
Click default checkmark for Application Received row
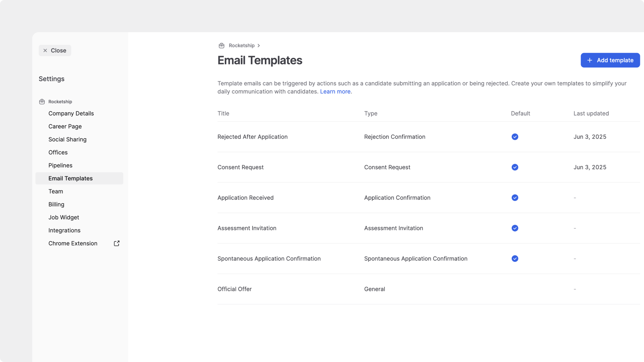pyautogui.click(x=515, y=197)
